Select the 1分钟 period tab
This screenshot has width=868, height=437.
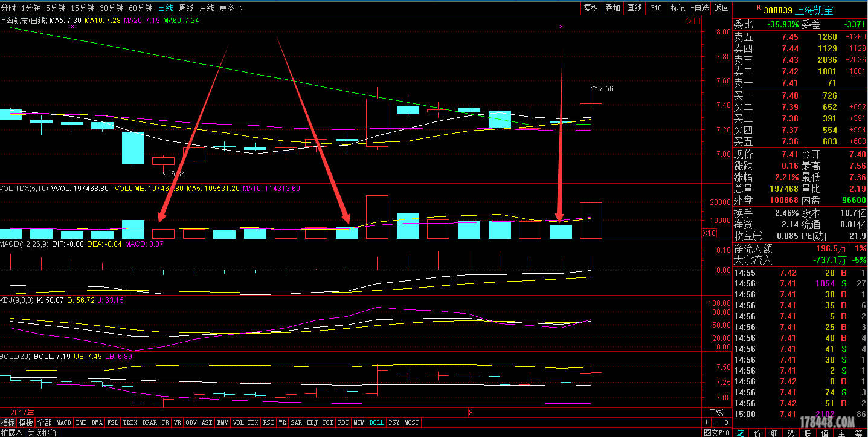pos(31,8)
